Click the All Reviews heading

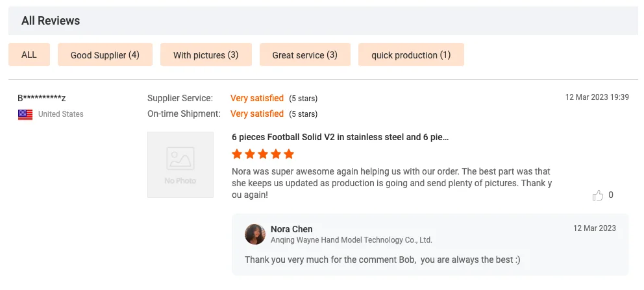(51, 21)
